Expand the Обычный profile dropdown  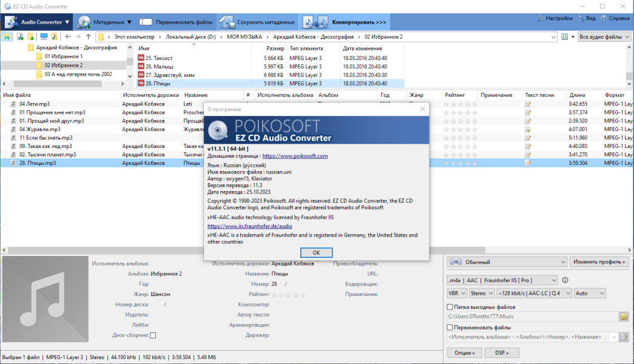click(x=507, y=262)
